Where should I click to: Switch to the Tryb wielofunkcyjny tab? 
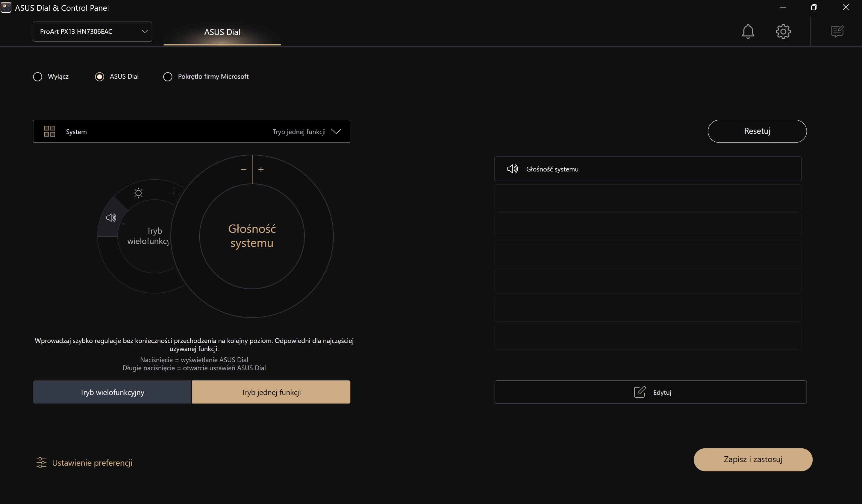click(112, 392)
